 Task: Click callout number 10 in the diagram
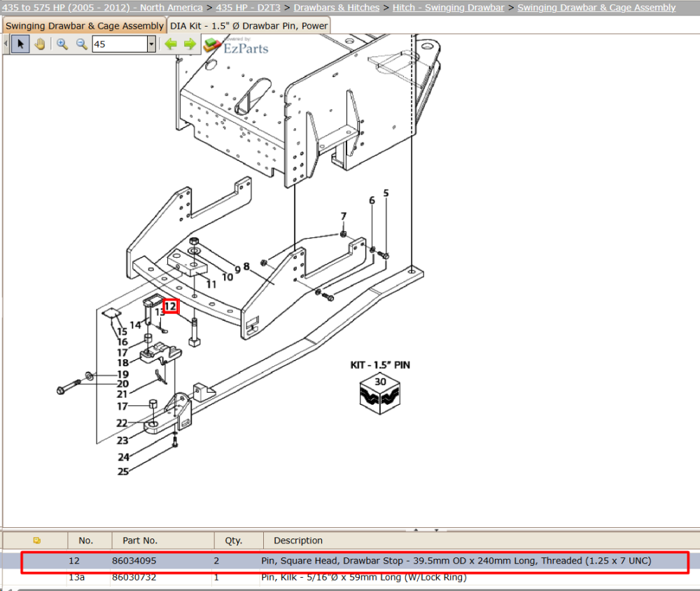click(x=227, y=277)
